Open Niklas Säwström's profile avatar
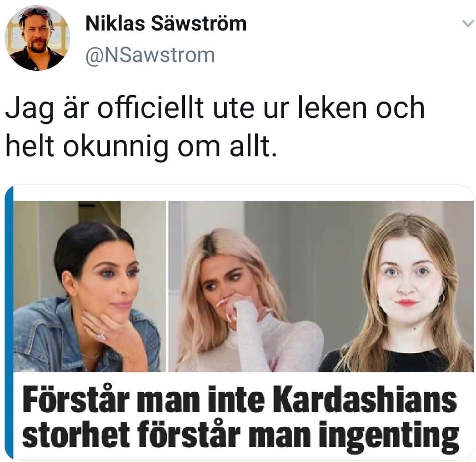Viewport: 476px width, 462px height. [x=37, y=38]
